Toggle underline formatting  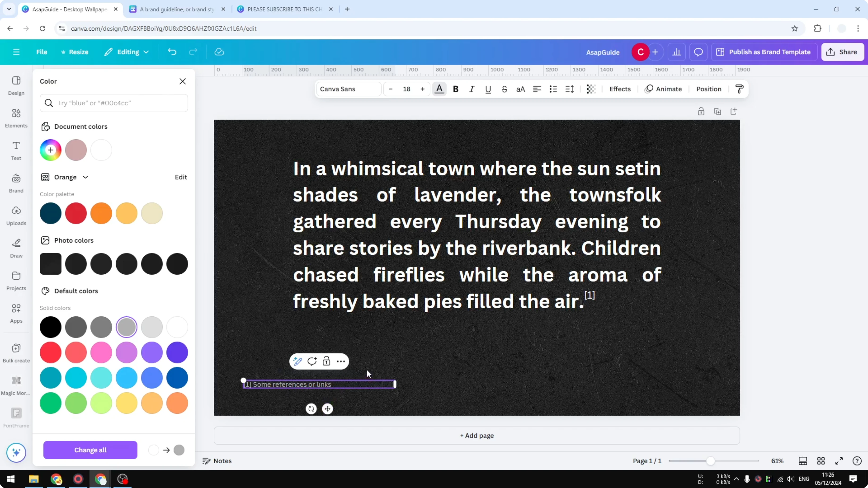(488, 89)
